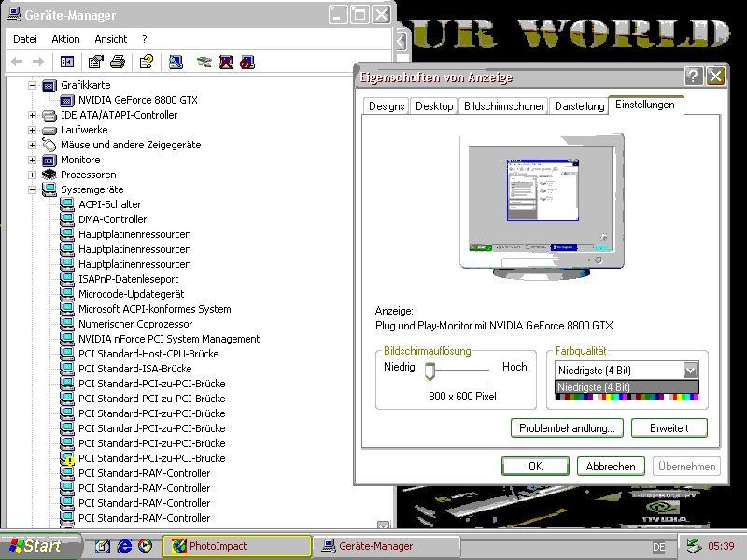Click the Internet Explorer quick launch icon
This screenshot has width=747, height=560.
pos(124,546)
